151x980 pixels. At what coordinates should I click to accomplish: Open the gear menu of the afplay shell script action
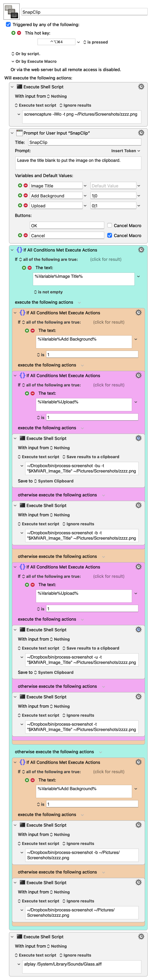pos(141,936)
